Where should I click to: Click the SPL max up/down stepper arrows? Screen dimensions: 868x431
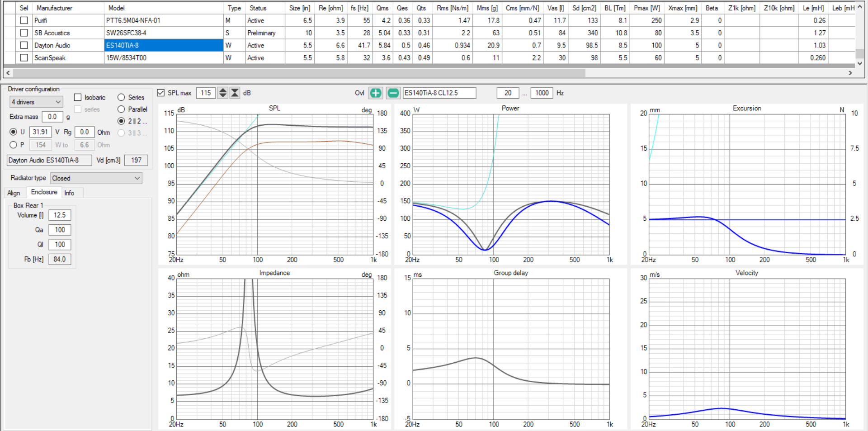[222, 93]
